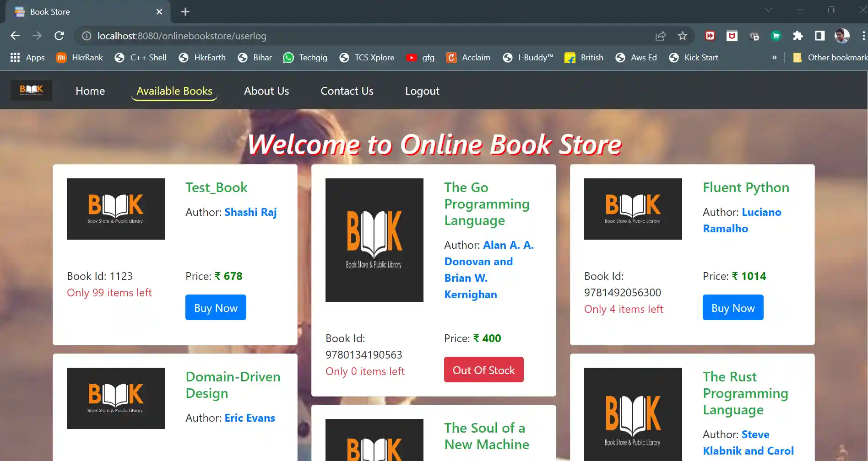Click Out Of Stock for Go Programming Language
The height and width of the screenshot is (461, 868).
[483, 370]
